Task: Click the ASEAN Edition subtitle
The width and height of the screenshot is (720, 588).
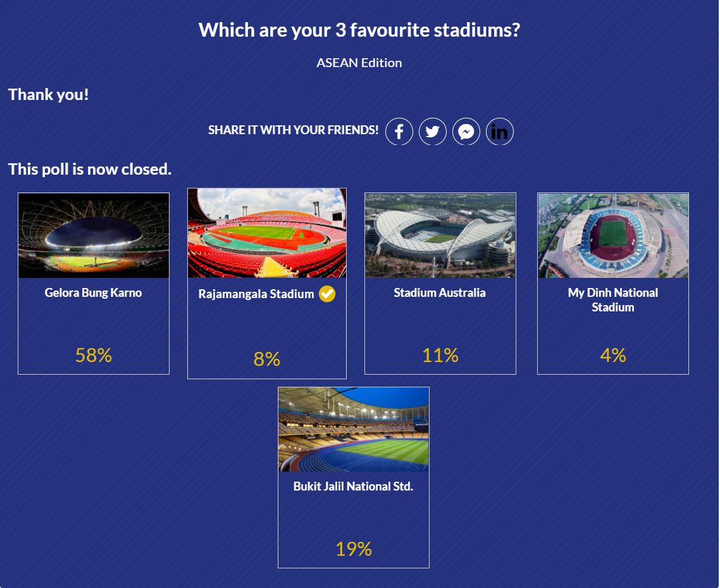Action: [x=359, y=62]
